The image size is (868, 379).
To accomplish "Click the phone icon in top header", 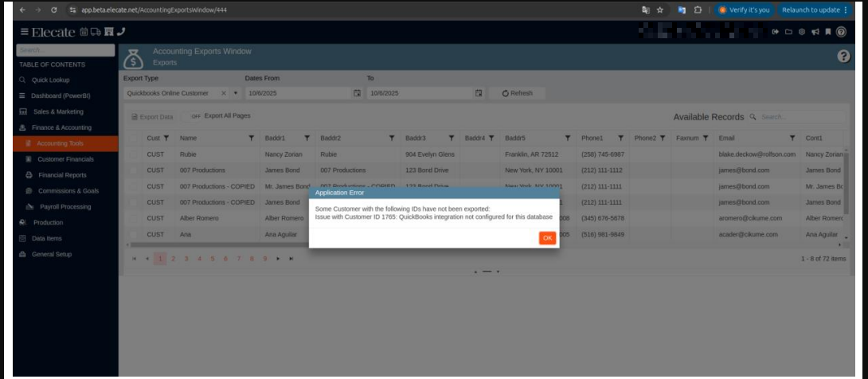I will click(120, 32).
